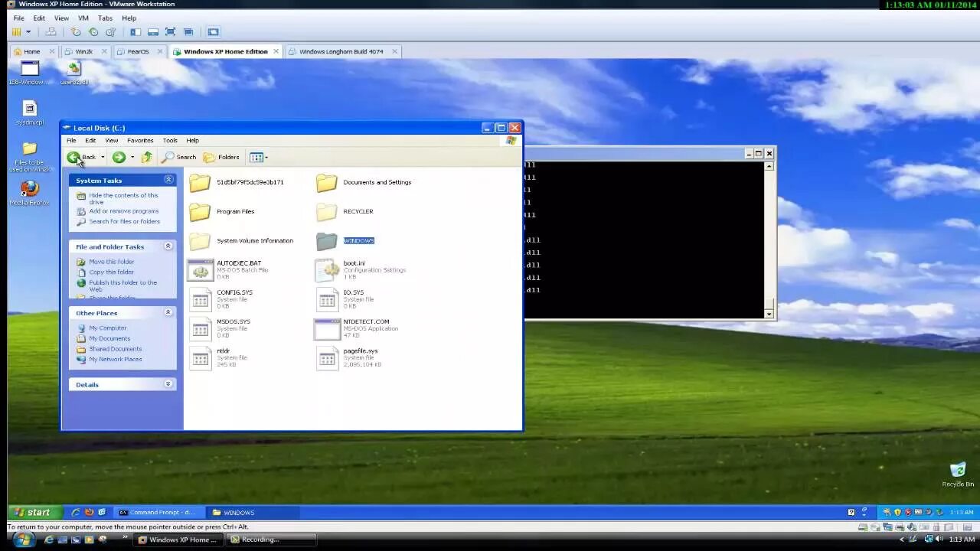Collapse File and Folder Tasks panel
The width and height of the screenshot is (980, 551).
[x=168, y=246]
